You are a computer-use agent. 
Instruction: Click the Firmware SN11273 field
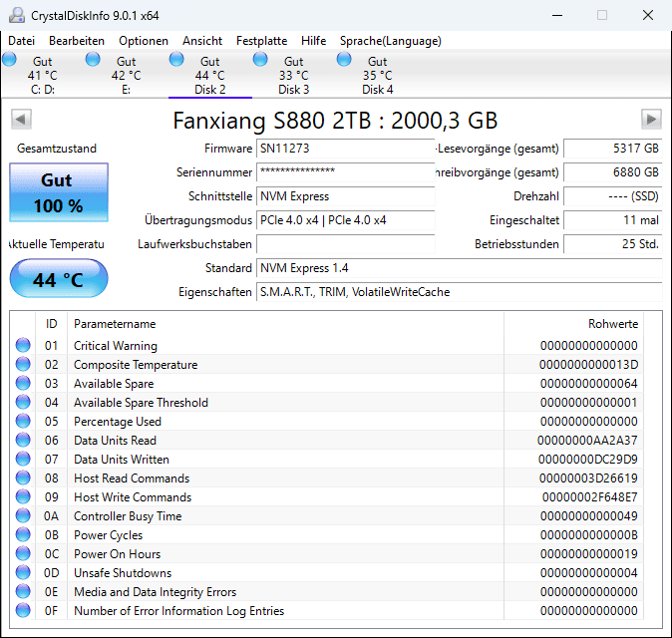pyautogui.click(x=345, y=149)
